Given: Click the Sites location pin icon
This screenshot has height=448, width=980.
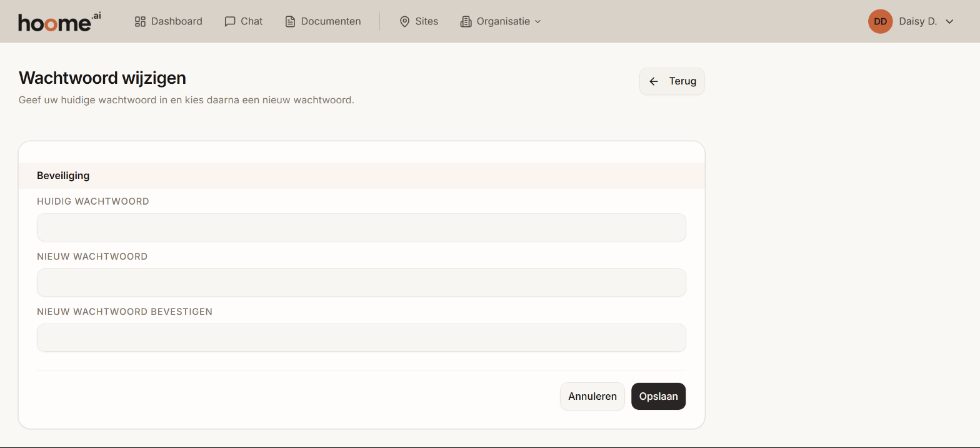Looking at the screenshot, I should [404, 21].
